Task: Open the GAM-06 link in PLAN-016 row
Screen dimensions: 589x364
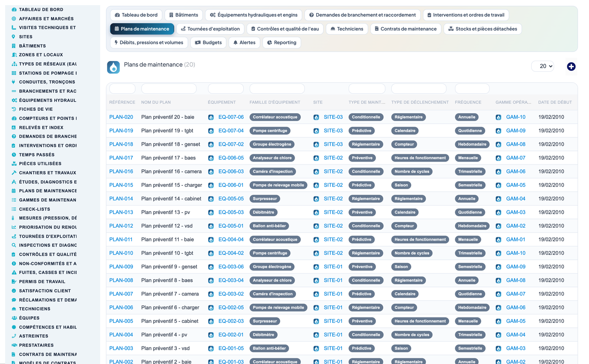Action: pyautogui.click(x=516, y=171)
